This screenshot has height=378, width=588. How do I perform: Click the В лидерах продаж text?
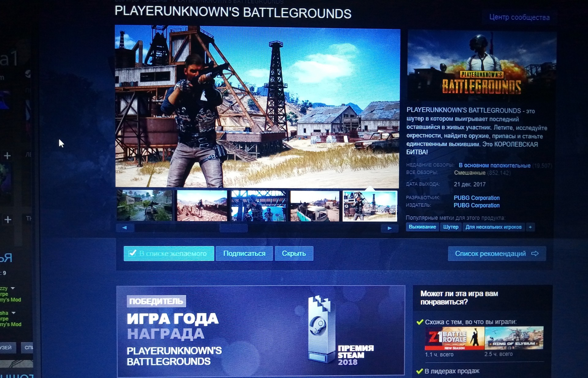[x=452, y=371]
